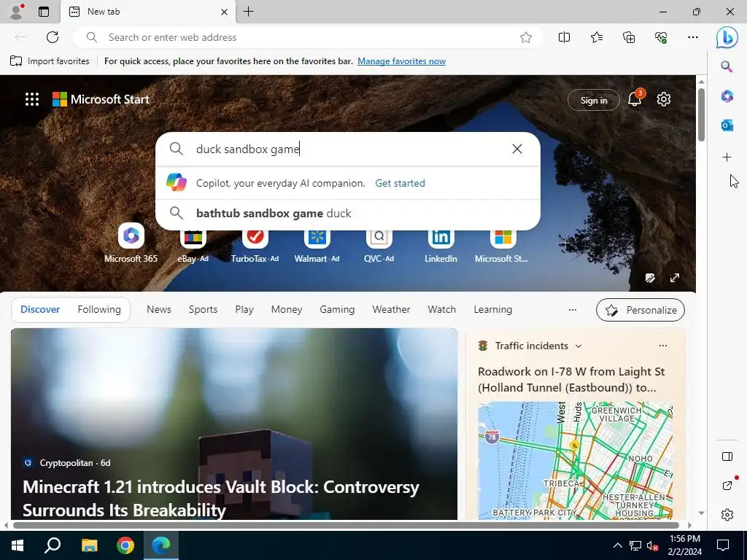Screen dimensions: 747x560
Task: Open page settings gear on Microsoft Start
Action: [664, 99]
